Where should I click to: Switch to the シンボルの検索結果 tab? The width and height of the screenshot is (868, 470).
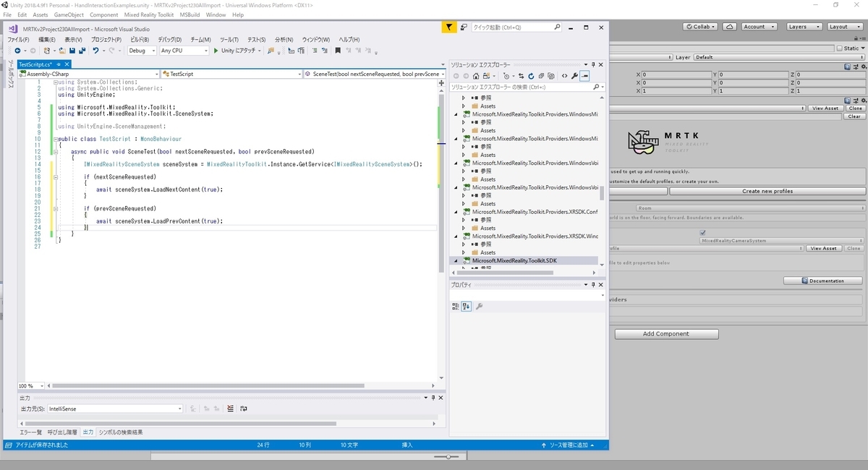(x=121, y=432)
